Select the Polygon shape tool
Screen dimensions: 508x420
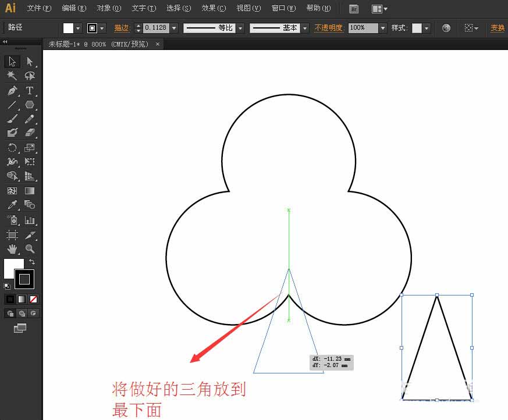[30, 105]
